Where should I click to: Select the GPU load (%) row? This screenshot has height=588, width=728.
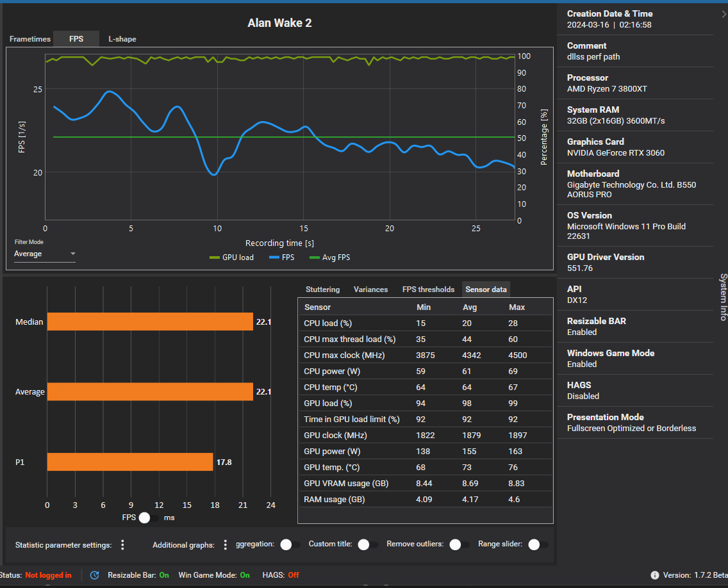426,404
